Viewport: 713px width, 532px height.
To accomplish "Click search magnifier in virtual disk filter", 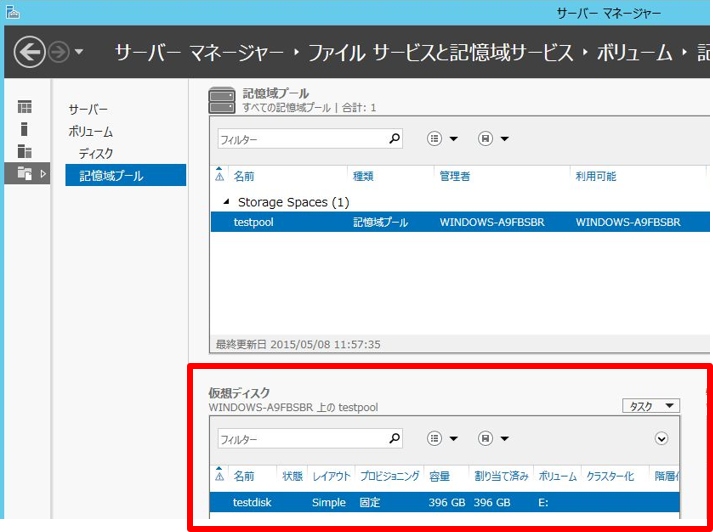I will 394,438.
